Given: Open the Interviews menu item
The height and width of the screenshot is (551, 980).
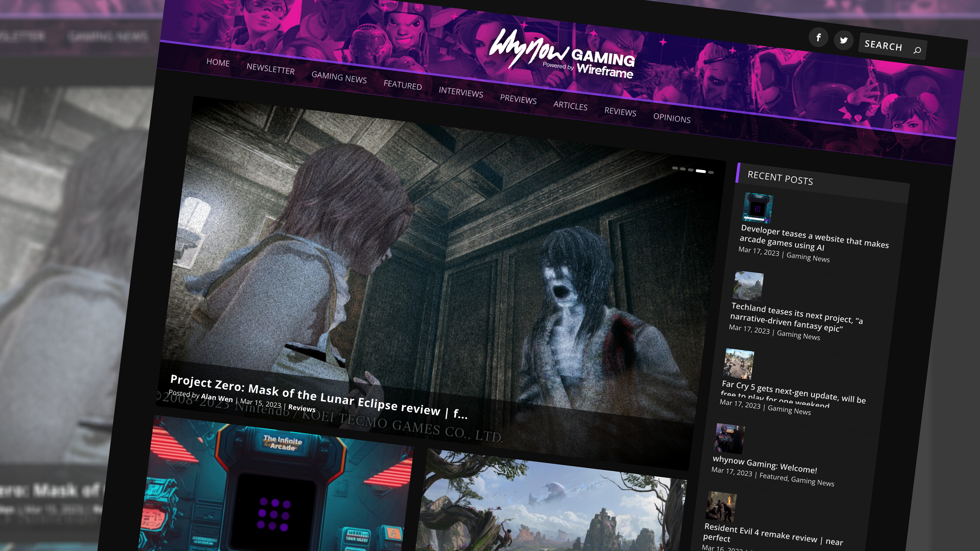Looking at the screenshot, I should pos(460,92).
